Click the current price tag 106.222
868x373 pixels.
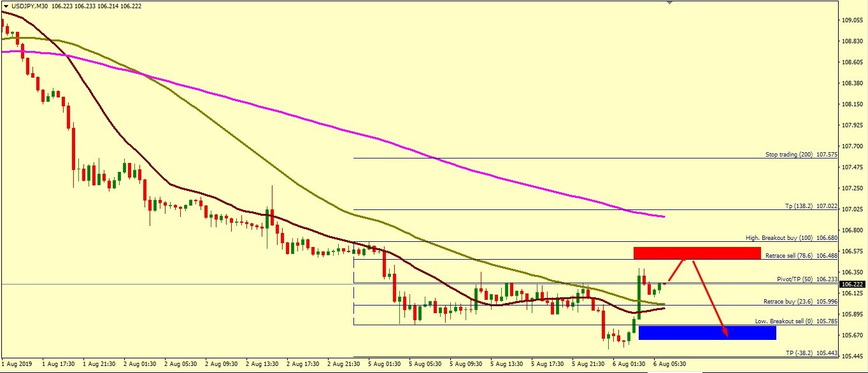[x=853, y=284]
